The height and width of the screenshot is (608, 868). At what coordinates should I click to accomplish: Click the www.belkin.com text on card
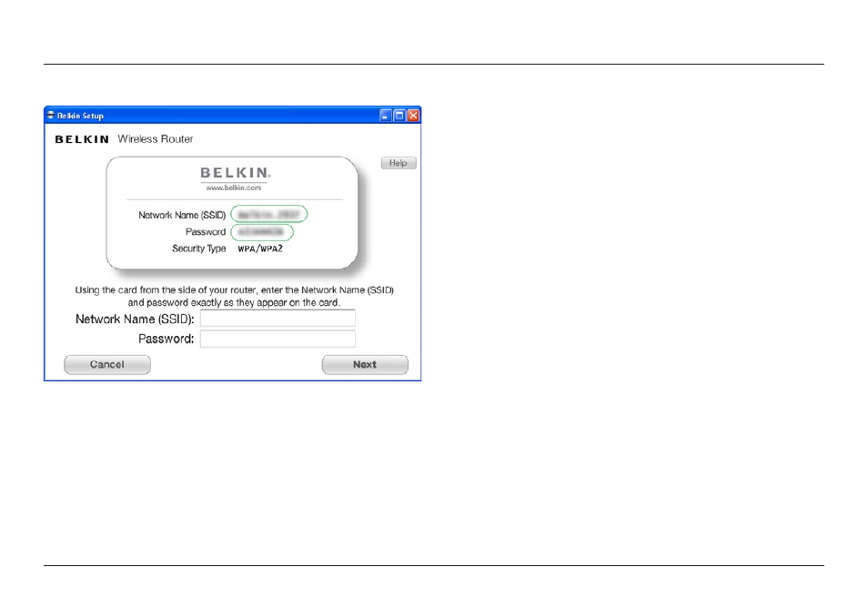234,187
